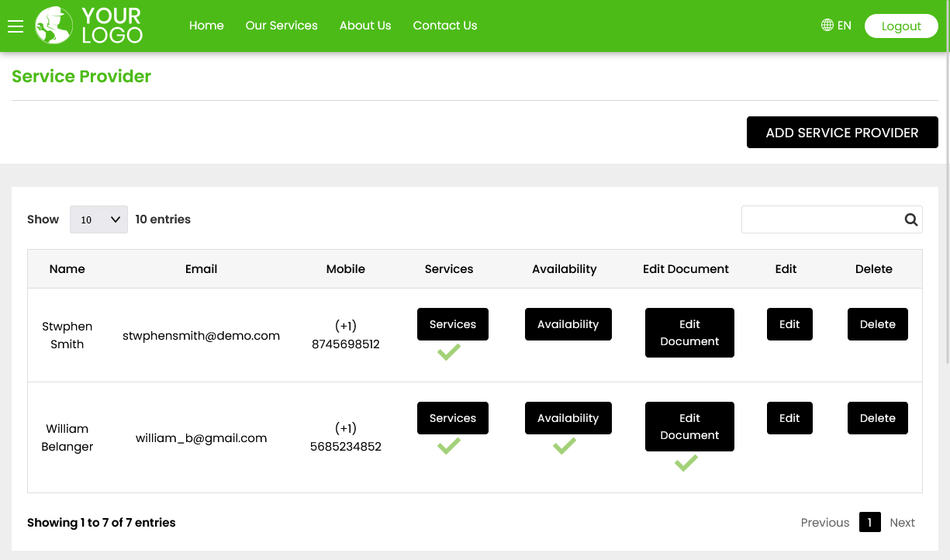Click the search magnifier icon
Viewport: 950px width, 560px height.
pos(910,220)
